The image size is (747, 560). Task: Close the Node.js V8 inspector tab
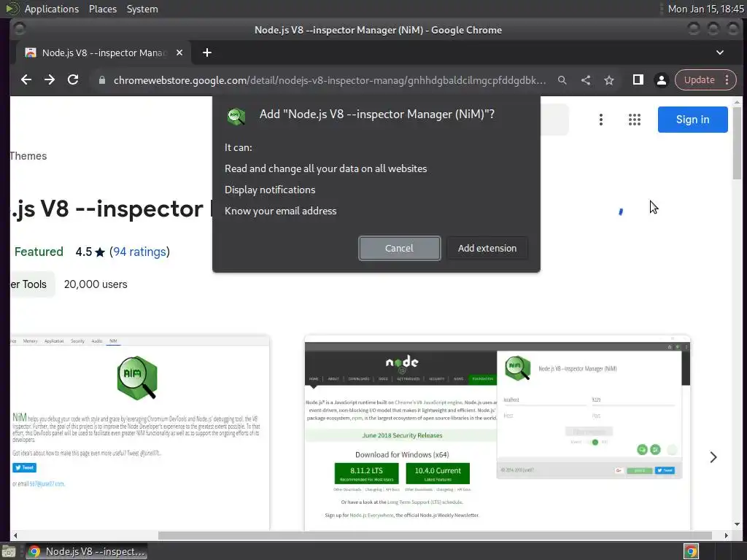[x=179, y=52]
